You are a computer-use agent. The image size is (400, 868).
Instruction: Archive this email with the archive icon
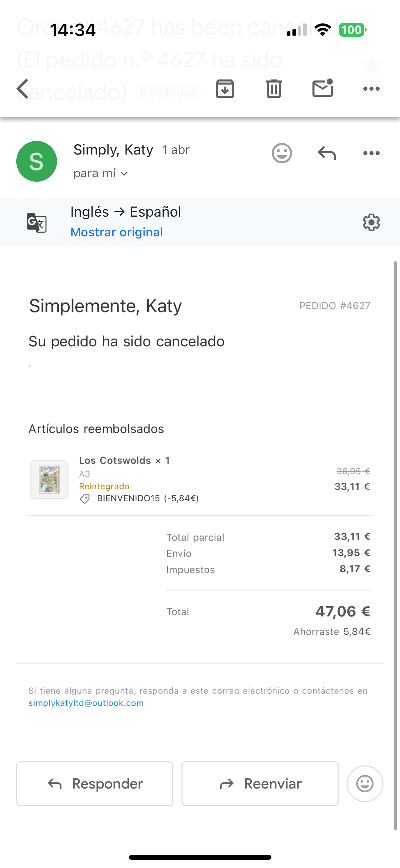[225, 89]
